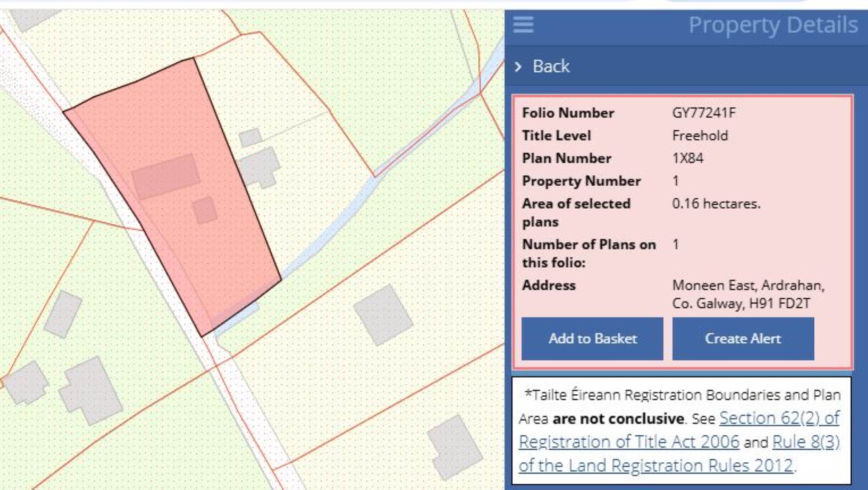This screenshot has height=490, width=868.
Task: Click the Property Details header title
Action: (773, 25)
